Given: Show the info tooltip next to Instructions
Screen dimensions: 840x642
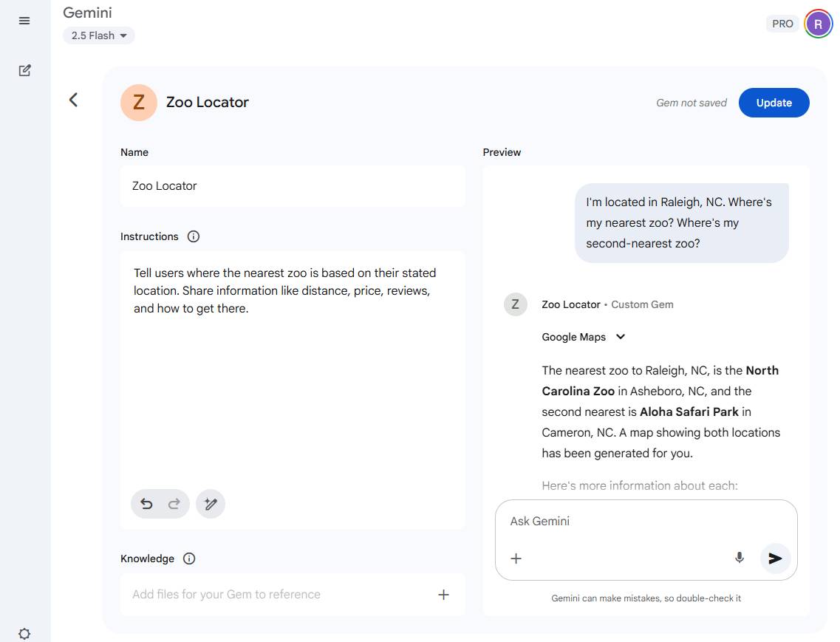Looking at the screenshot, I should pos(194,236).
